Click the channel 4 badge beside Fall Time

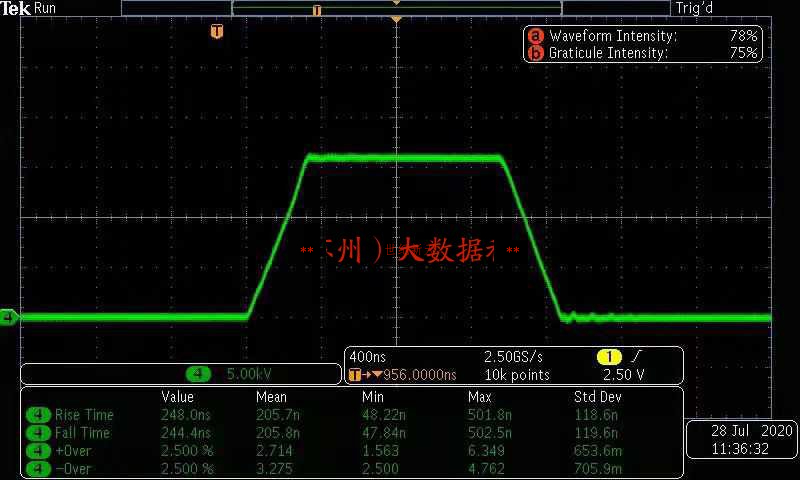pos(39,433)
